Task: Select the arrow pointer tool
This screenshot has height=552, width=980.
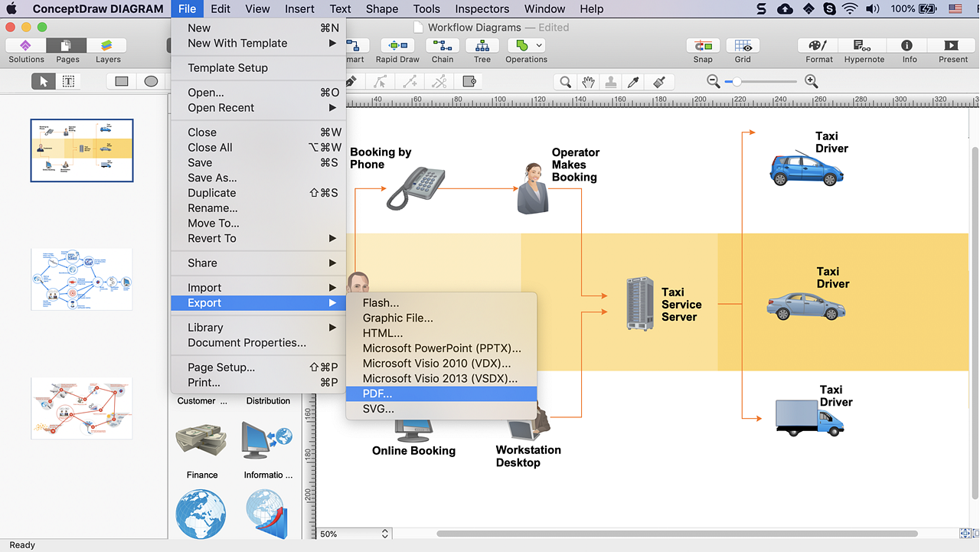Action: [44, 81]
